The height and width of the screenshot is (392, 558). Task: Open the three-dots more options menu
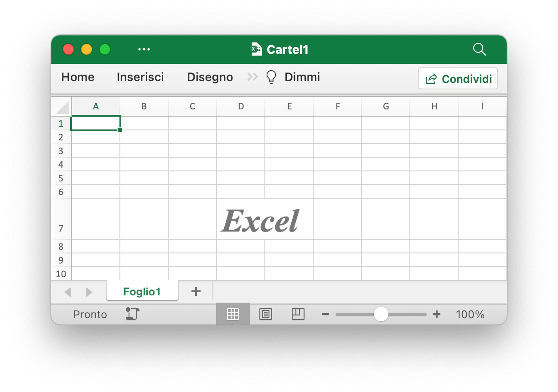tap(144, 49)
